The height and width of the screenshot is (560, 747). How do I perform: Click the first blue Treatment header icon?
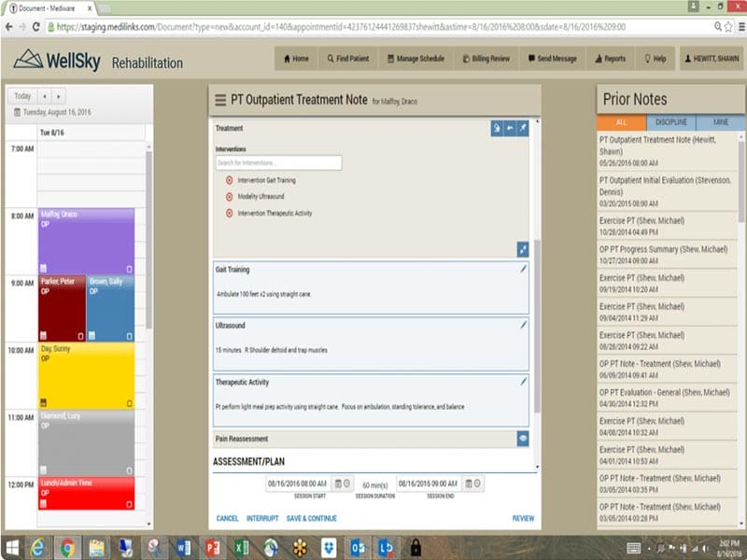click(x=497, y=128)
